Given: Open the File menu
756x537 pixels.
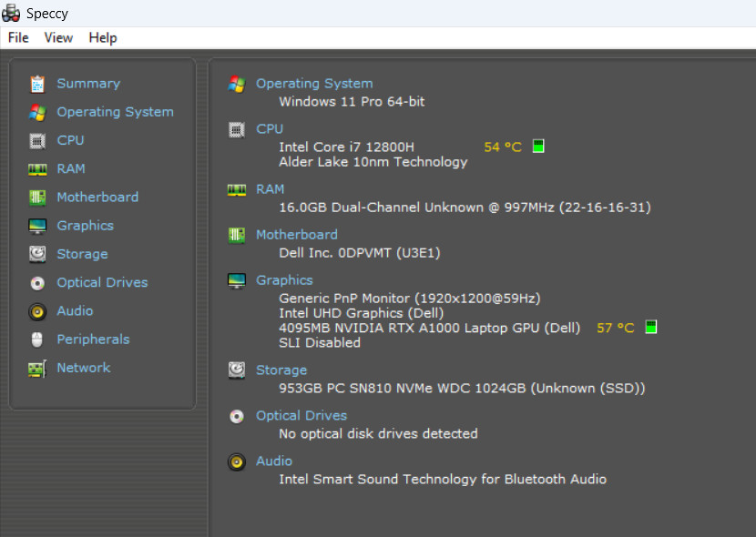Looking at the screenshot, I should 18,37.
